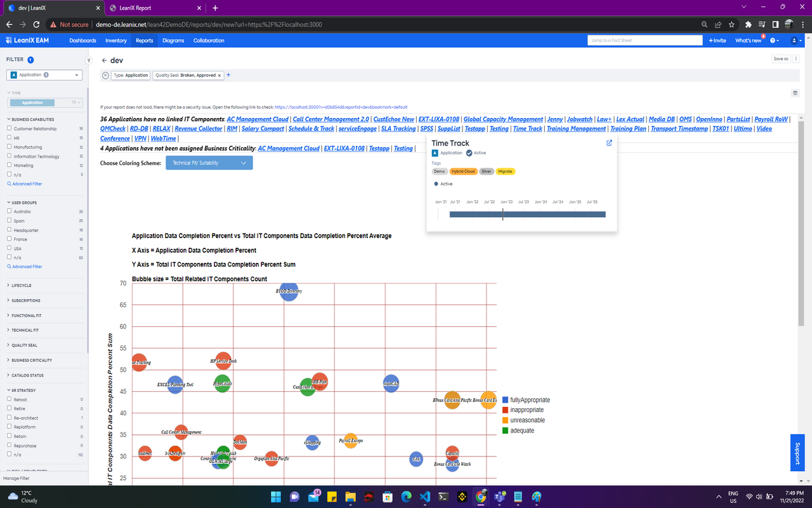Check the Rehost 6R strategy checkbox

click(9, 399)
